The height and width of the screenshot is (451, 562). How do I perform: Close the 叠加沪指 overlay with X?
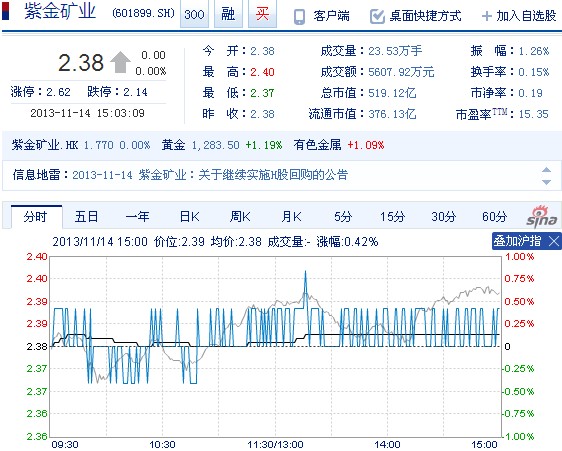pyautogui.click(x=554, y=241)
